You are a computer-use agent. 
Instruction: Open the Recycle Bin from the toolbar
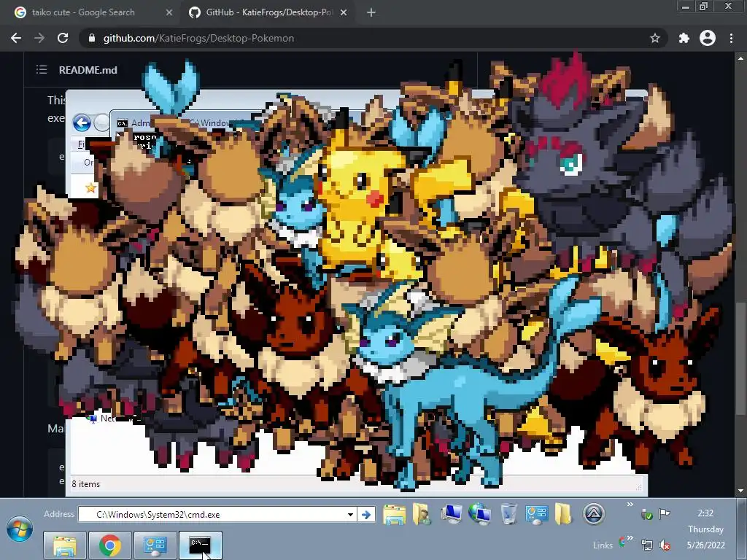[508, 514]
